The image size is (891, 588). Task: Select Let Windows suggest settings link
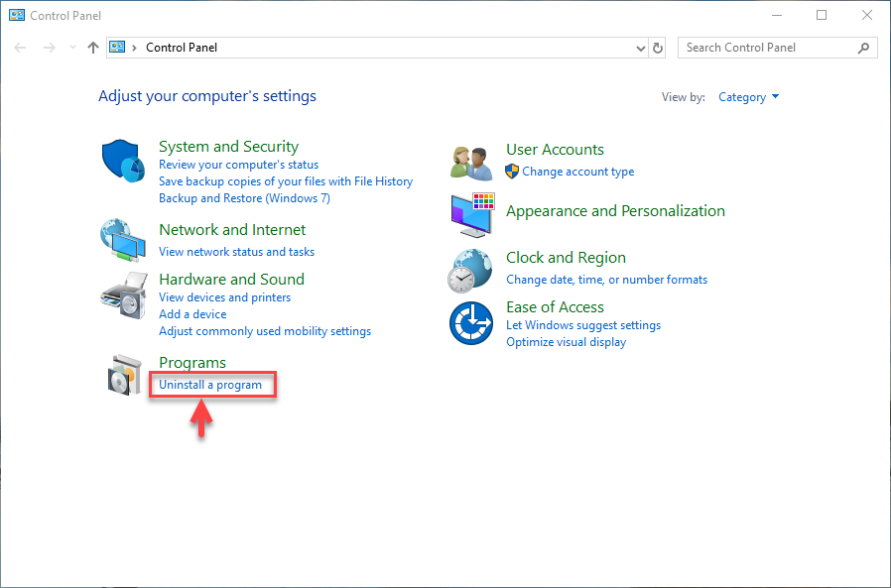[583, 325]
